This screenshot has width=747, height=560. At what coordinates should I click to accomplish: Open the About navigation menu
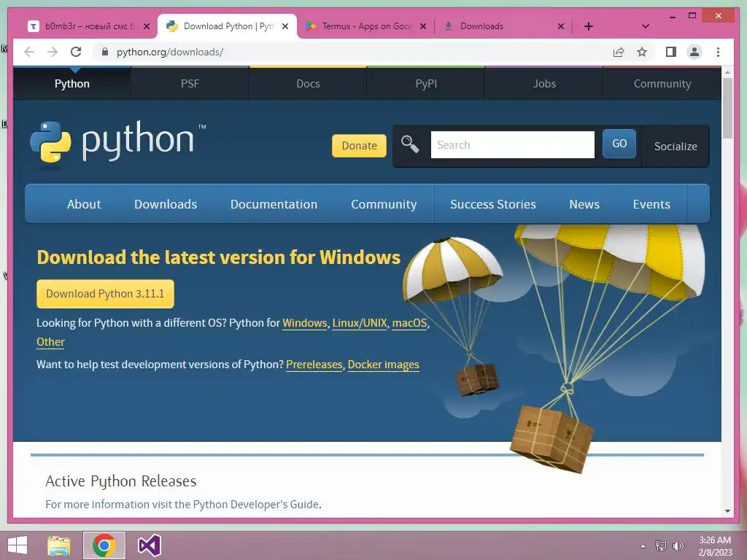point(84,204)
